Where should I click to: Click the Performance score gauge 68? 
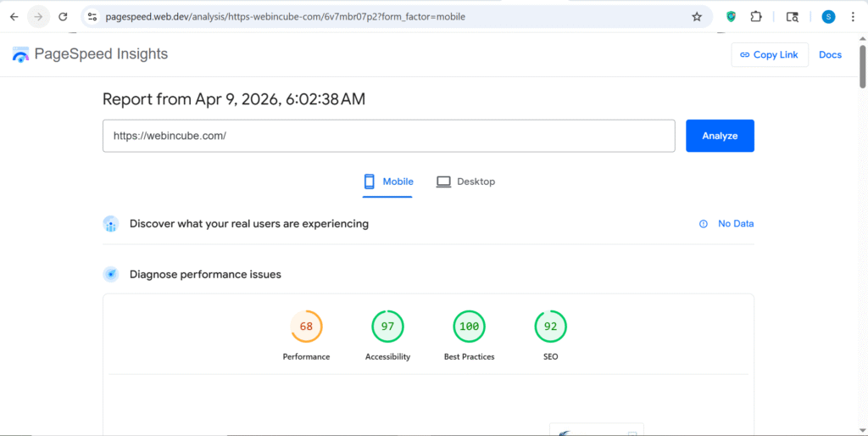coord(306,327)
